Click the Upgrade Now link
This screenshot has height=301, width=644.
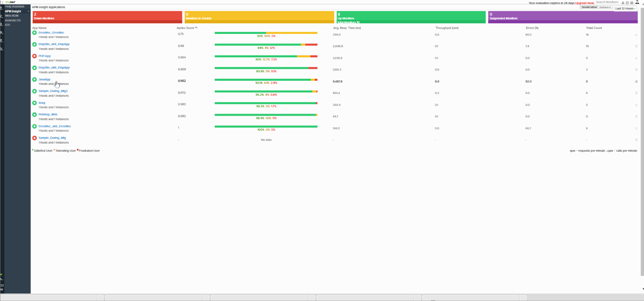coord(584,3)
